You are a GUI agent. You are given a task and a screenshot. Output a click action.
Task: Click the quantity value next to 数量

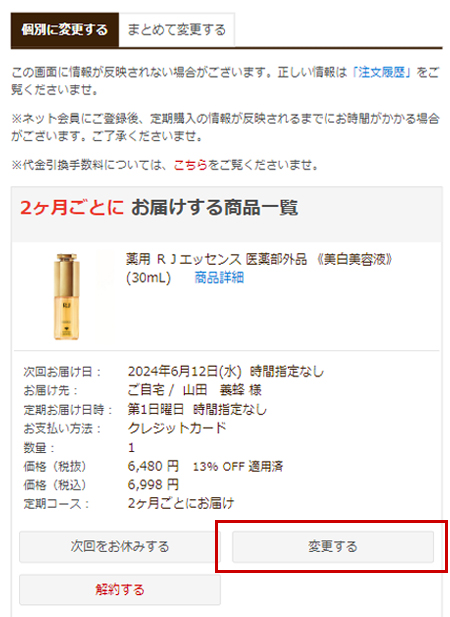pos(131,447)
